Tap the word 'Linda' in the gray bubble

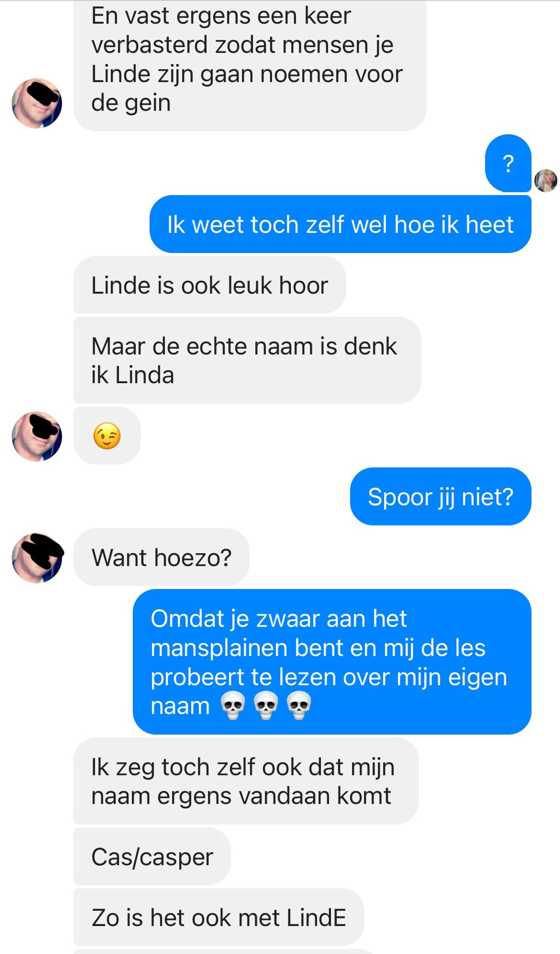click(x=145, y=375)
